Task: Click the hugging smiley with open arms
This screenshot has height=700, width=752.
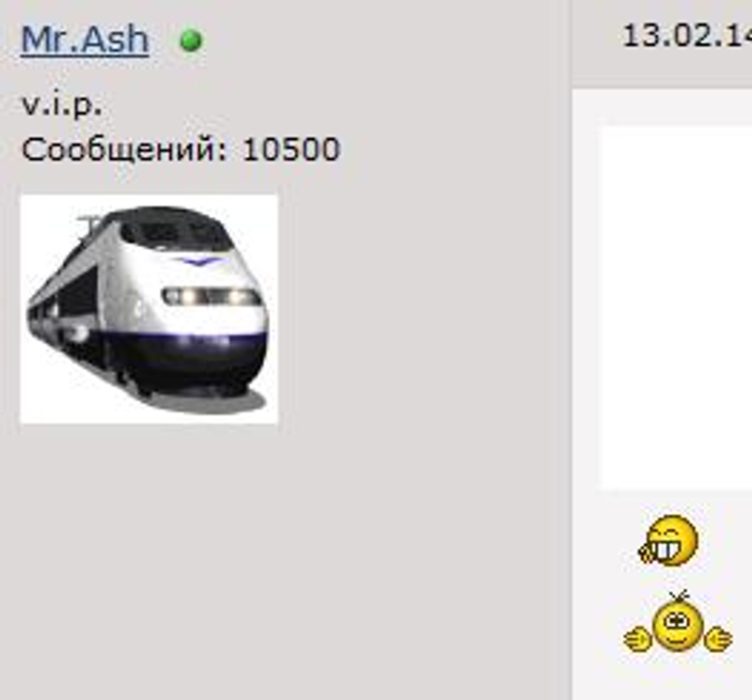Action: point(678,622)
